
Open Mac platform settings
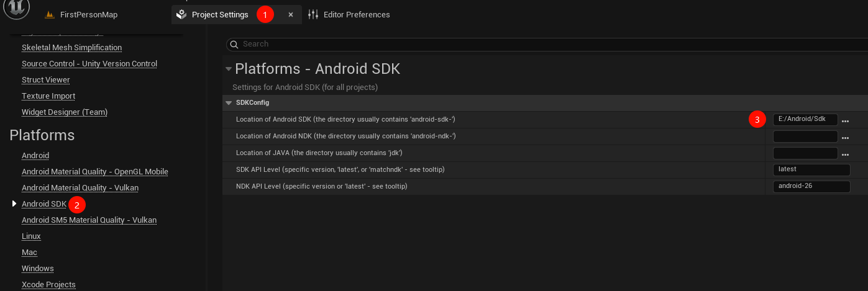pyautogui.click(x=29, y=253)
